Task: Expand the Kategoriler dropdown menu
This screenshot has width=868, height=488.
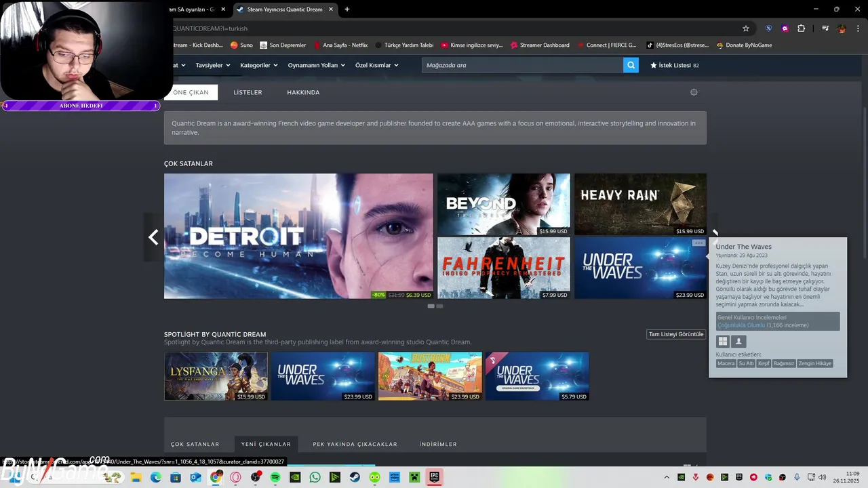Action: [x=259, y=65]
